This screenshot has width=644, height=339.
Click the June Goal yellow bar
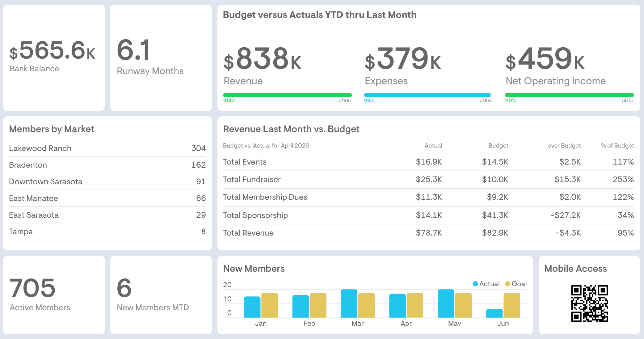[x=512, y=305]
